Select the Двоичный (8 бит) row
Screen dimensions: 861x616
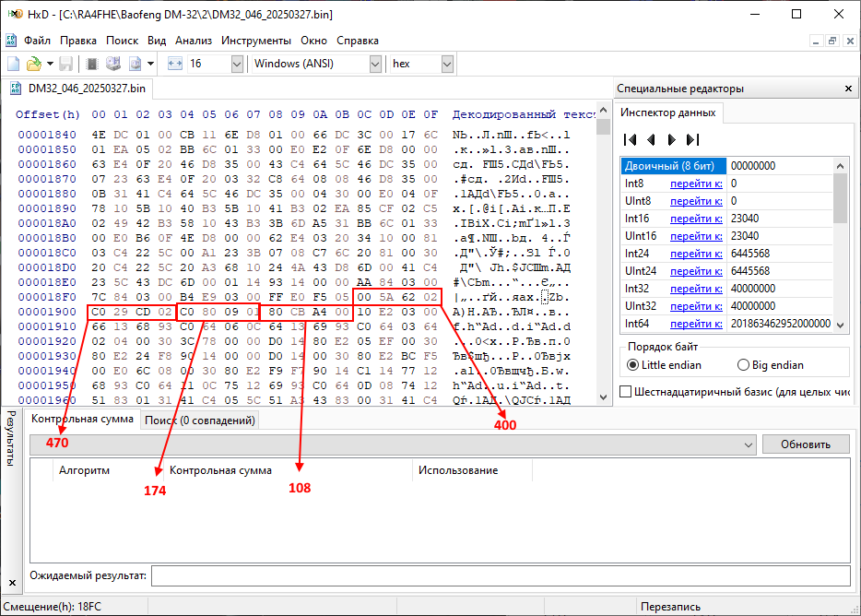pos(727,166)
